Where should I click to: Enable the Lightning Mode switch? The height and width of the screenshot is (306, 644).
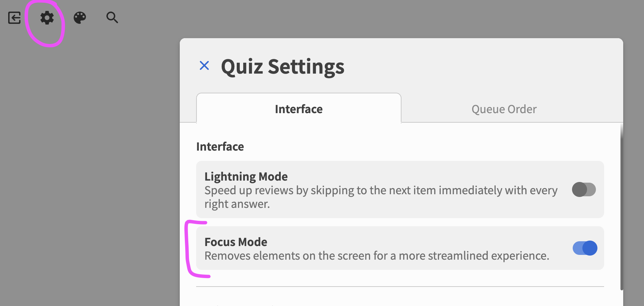click(584, 189)
